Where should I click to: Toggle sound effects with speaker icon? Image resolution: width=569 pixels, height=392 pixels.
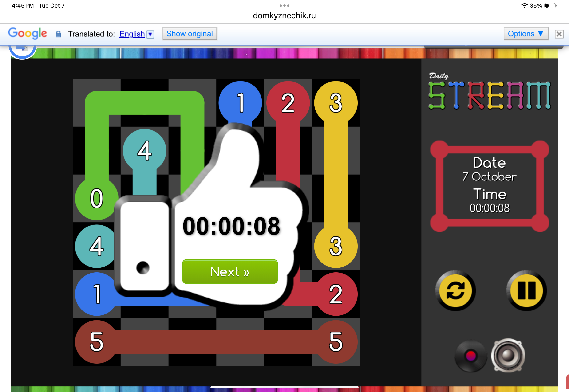pyautogui.click(x=508, y=355)
